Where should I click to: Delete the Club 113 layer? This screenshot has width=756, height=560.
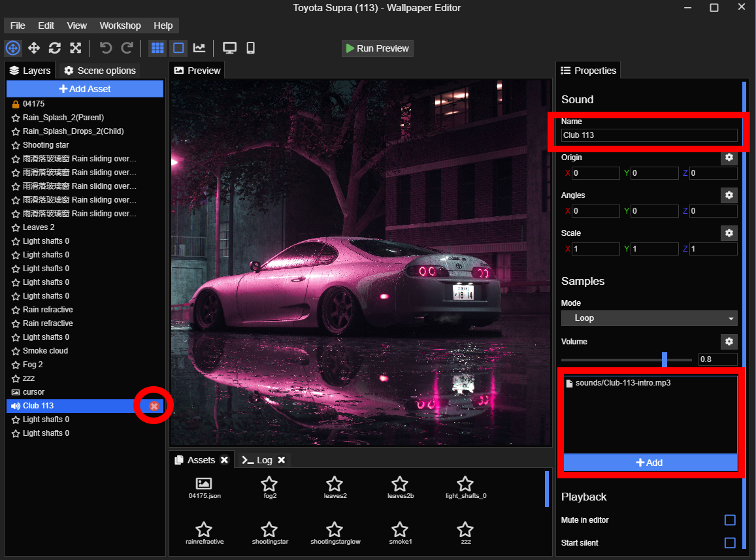[x=154, y=406]
